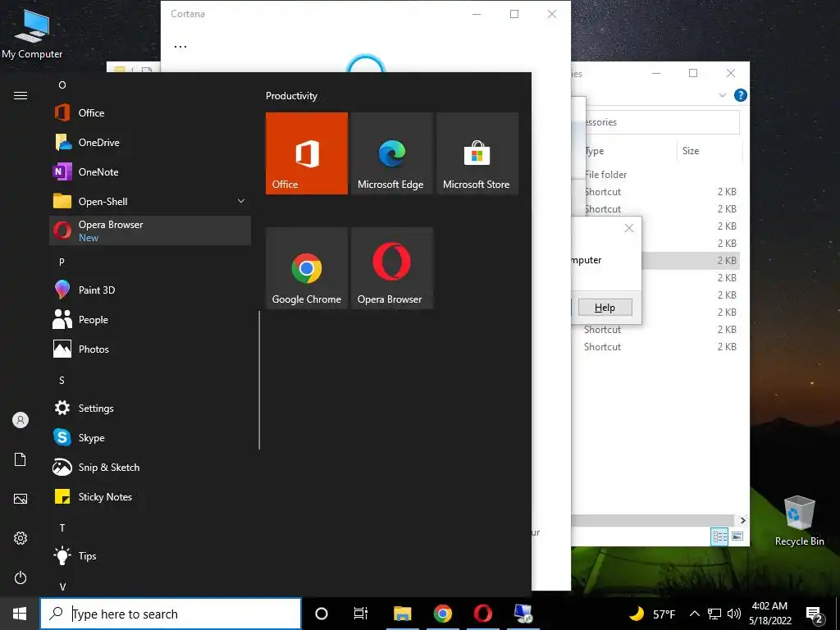Screen dimensions: 840x630
Task: Select the File folder row in Explorer
Action: 661,175
